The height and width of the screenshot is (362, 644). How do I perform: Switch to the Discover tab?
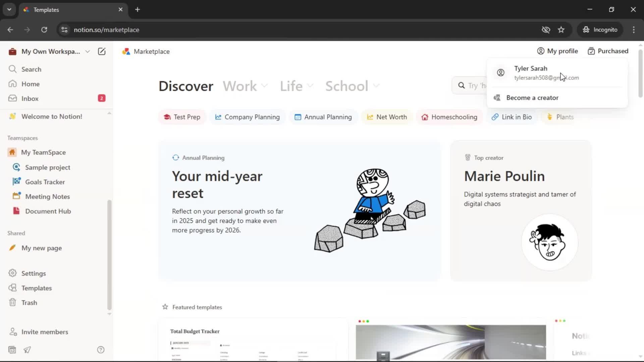(x=186, y=86)
